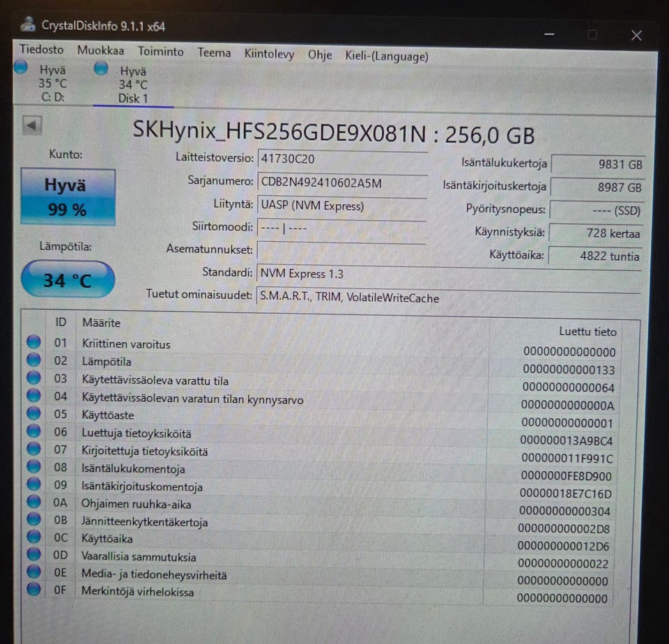Click raw value 000000013A9BC4
Screen dimensions: 669x644
pos(566,440)
